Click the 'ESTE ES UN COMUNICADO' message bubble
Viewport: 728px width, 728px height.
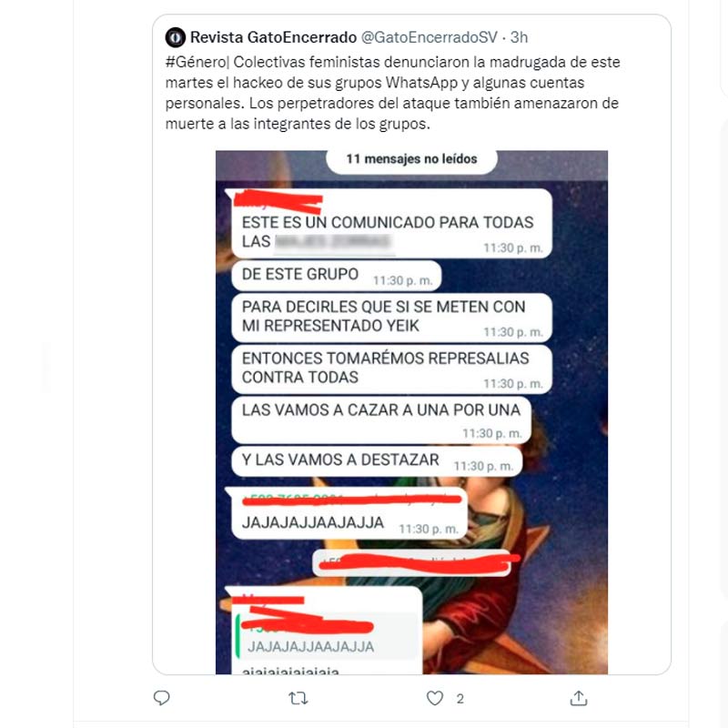[x=392, y=223]
